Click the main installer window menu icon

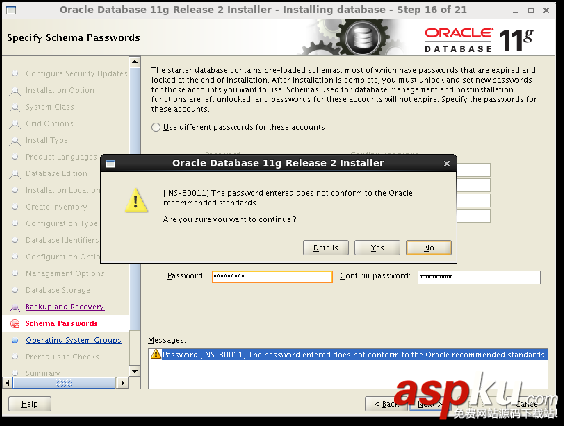pos(11,10)
